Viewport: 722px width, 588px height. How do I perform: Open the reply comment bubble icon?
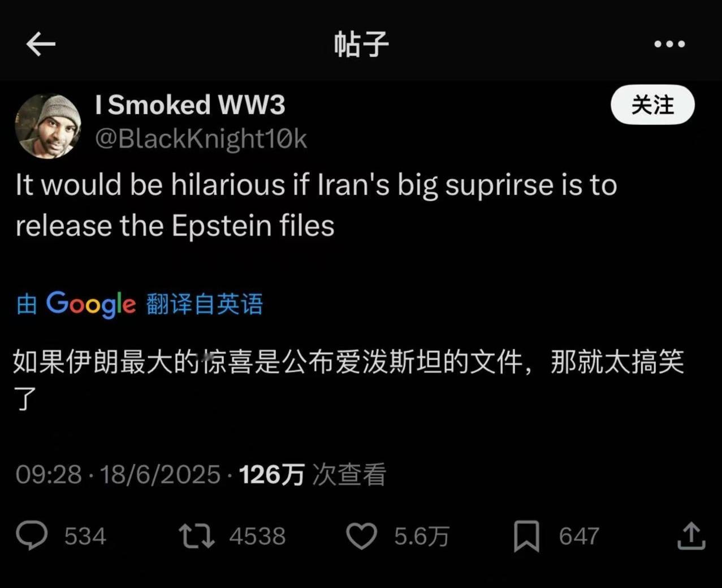(32, 535)
